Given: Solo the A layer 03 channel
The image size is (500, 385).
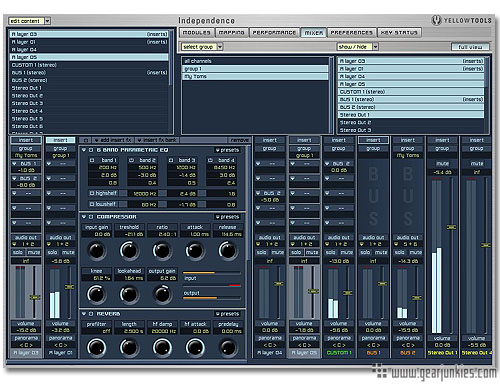Looking at the screenshot, I should (x=18, y=252).
